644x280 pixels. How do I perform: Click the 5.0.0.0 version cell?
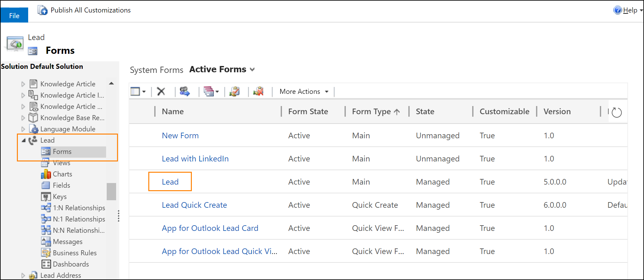click(555, 182)
